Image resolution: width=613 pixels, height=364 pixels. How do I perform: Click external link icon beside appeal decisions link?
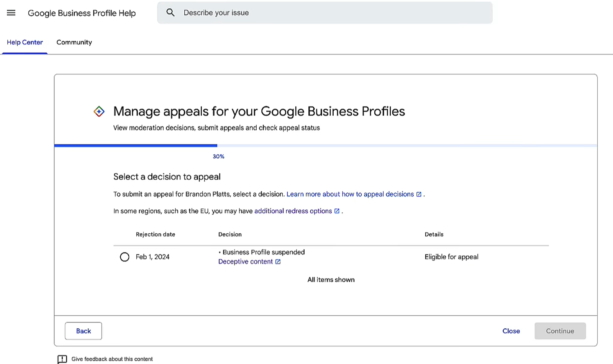point(419,194)
